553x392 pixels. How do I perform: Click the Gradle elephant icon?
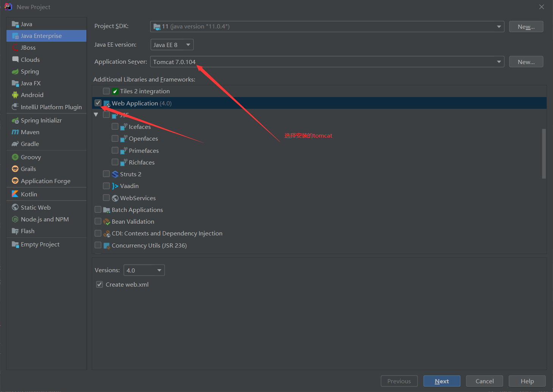(x=15, y=144)
